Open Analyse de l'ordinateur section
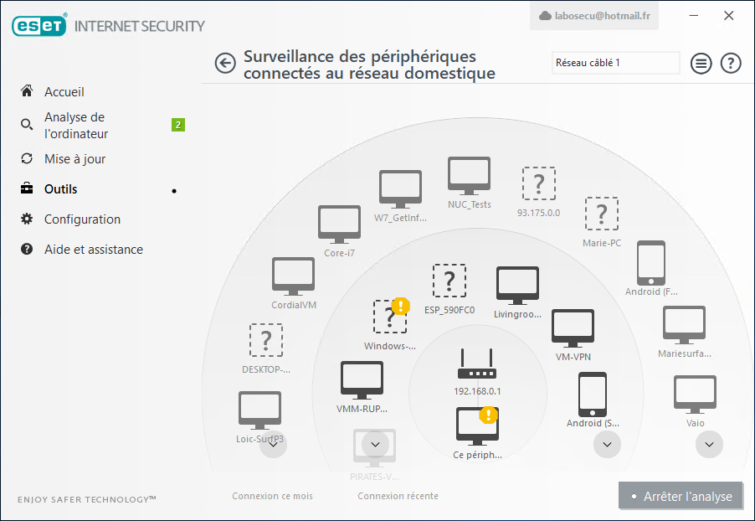Image resolution: width=755 pixels, height=521 pixels. (x=76, y=125)
